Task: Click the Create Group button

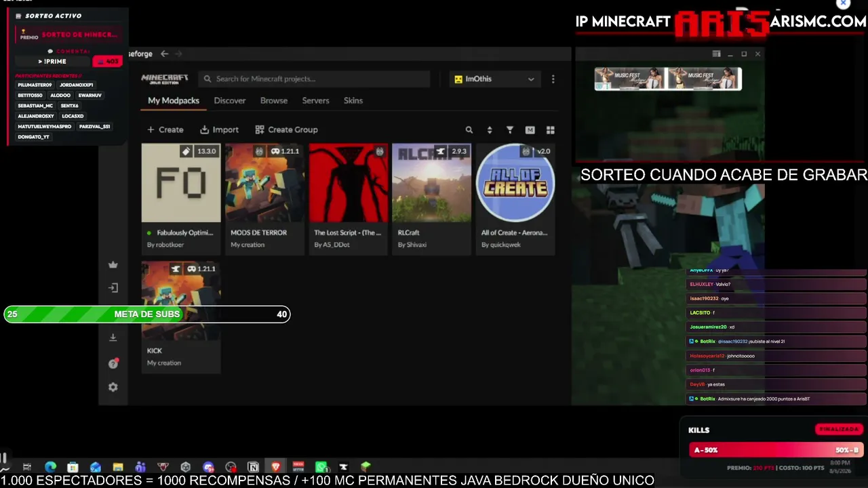Action: [286, 129]
